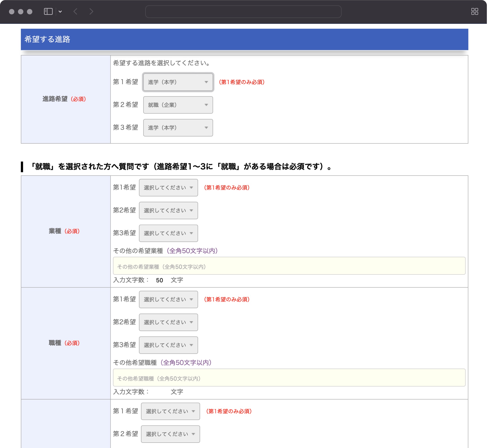Go back with the browser back arrow
This screenshot has width=490, height=448.
(x=76, y=11)
